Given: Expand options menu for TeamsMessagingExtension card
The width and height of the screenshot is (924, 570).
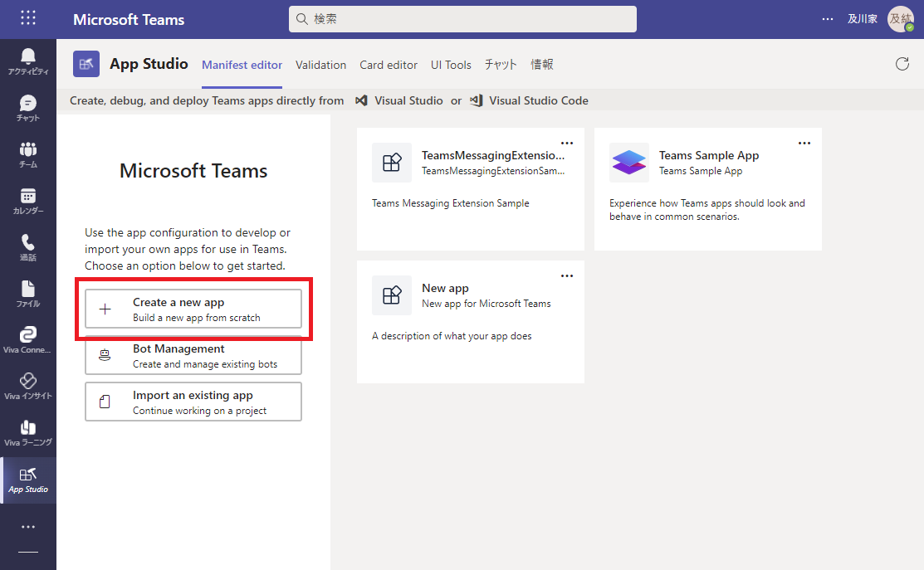Looking at the screenshot, I should pyautogui.click(x=567, y=143).
